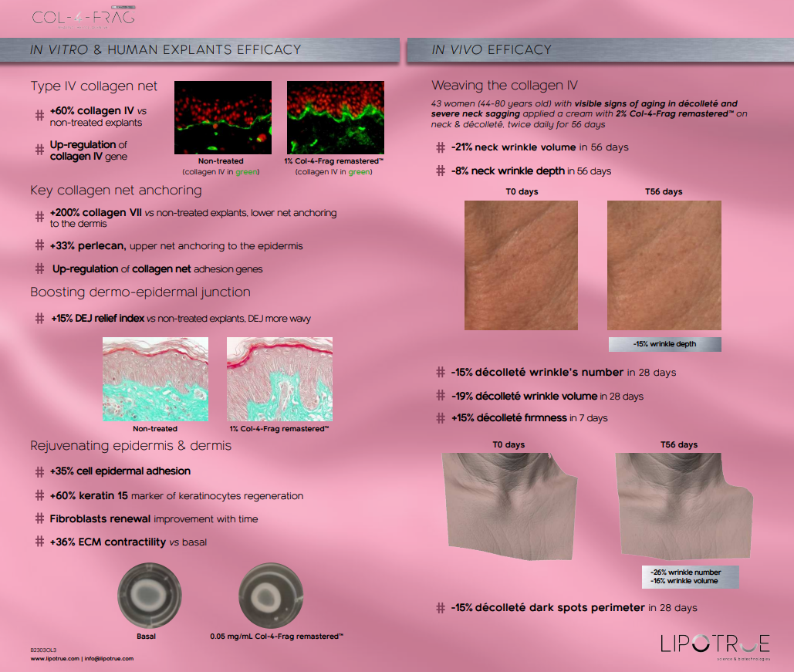
Task: Click the T56 days neck skin photo
Action: (664, 265)
